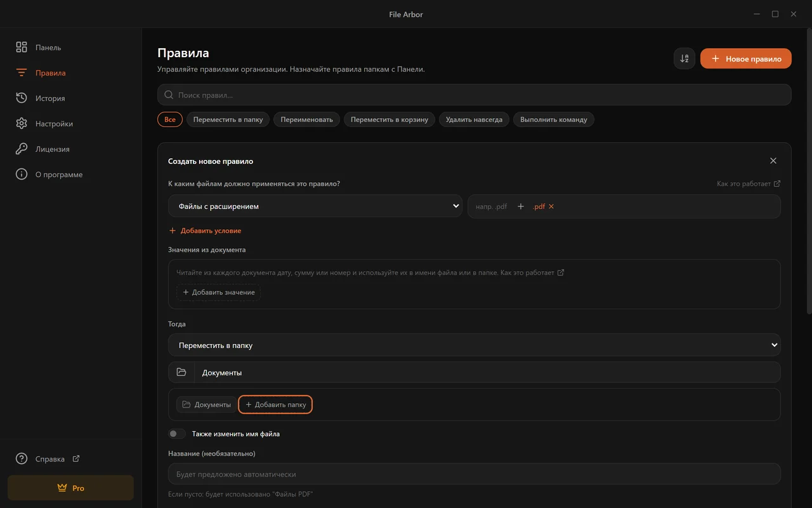812x508 pixels.
Task: Click the Название (необязательно) input field
Action: (475, 474)
